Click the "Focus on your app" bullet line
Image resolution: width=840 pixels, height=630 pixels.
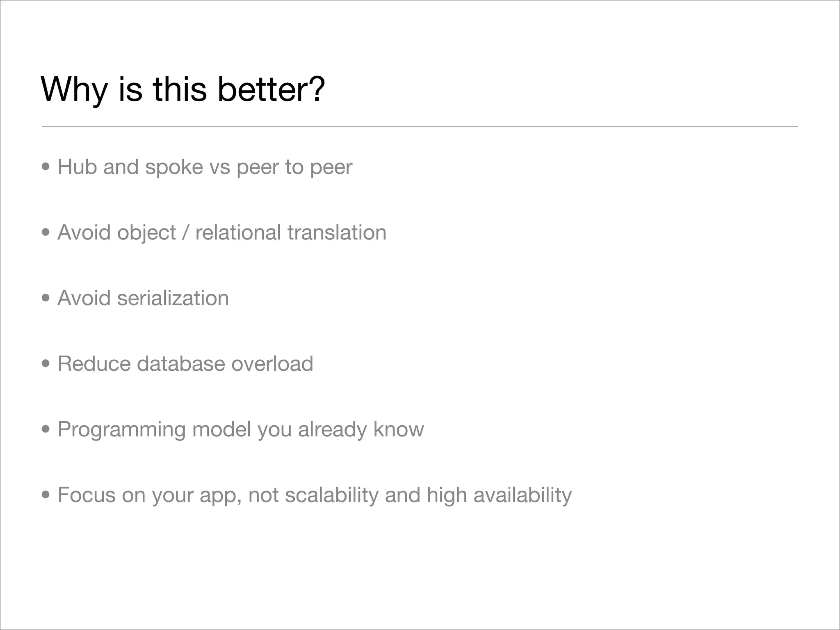pyautogui.click(x=314, y=495)
